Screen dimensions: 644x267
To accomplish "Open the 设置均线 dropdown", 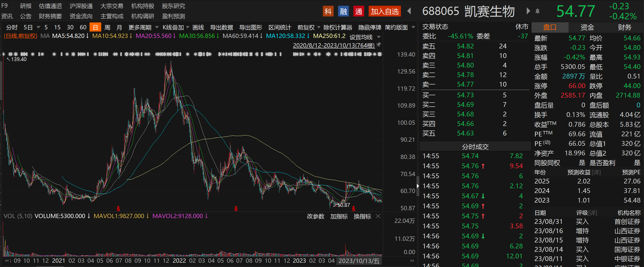I will tap(379, 37).
